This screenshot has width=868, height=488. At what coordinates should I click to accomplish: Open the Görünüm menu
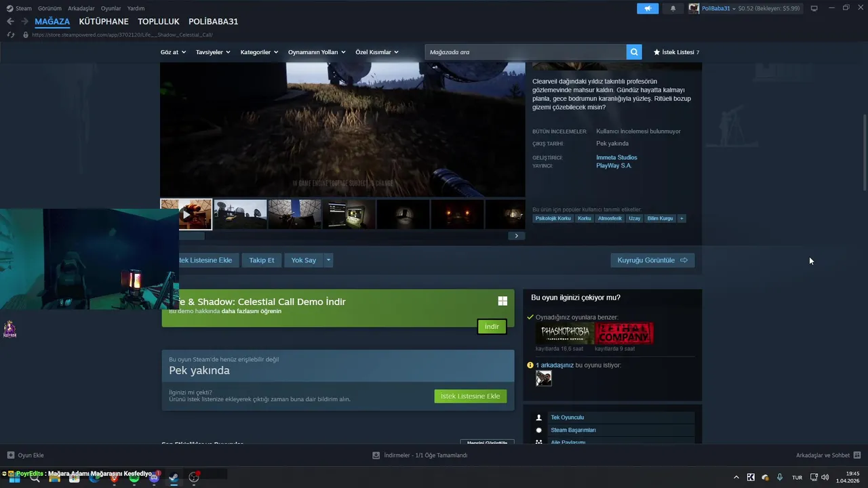(x=50, y=8)
